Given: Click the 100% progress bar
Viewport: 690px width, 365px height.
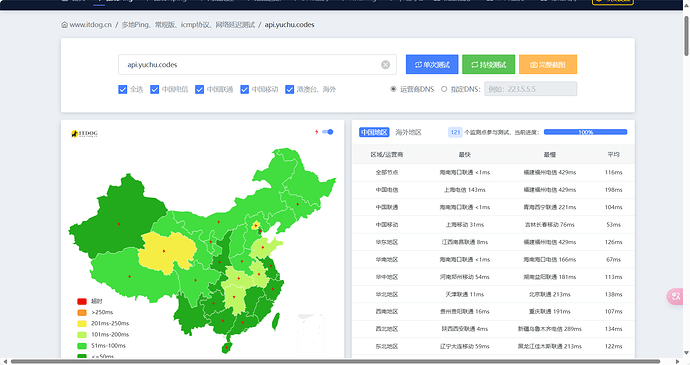Looking at the screenshot, I should point(585,132).
